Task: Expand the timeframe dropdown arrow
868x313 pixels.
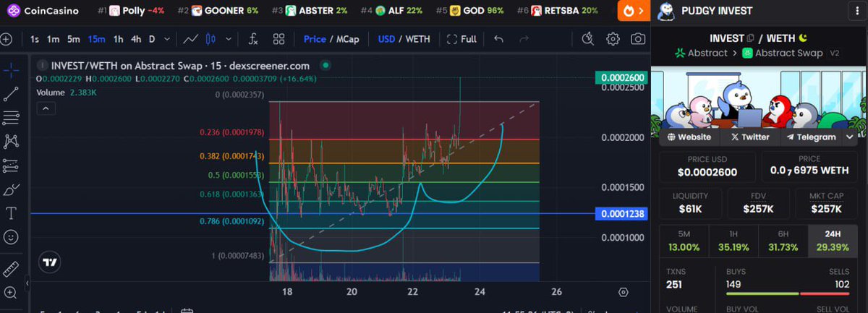Action: (x=166, y=39)
